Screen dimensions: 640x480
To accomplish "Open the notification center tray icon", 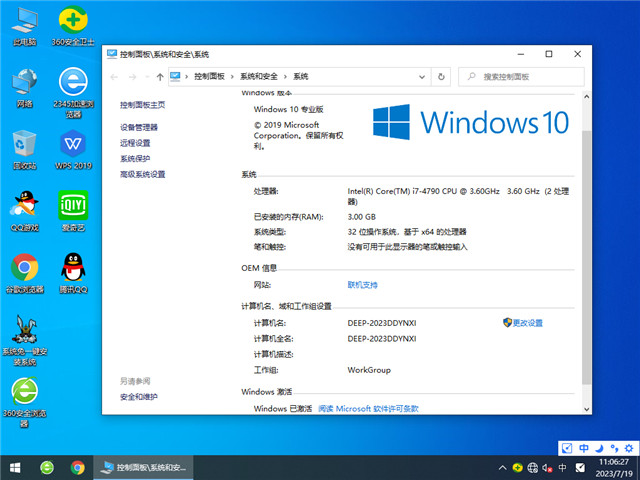I will point(580,468).
